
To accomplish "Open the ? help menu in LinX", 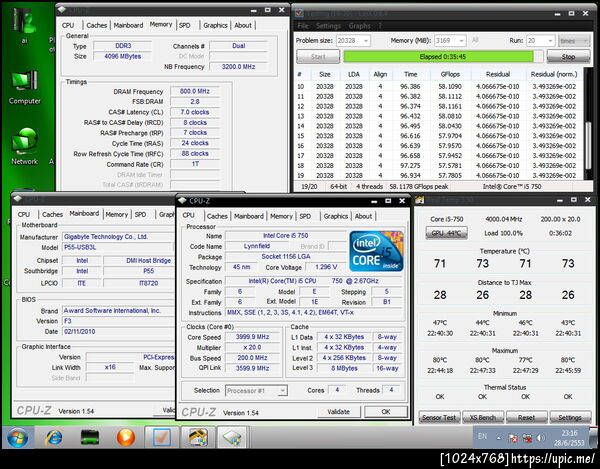I will [380, 26].
